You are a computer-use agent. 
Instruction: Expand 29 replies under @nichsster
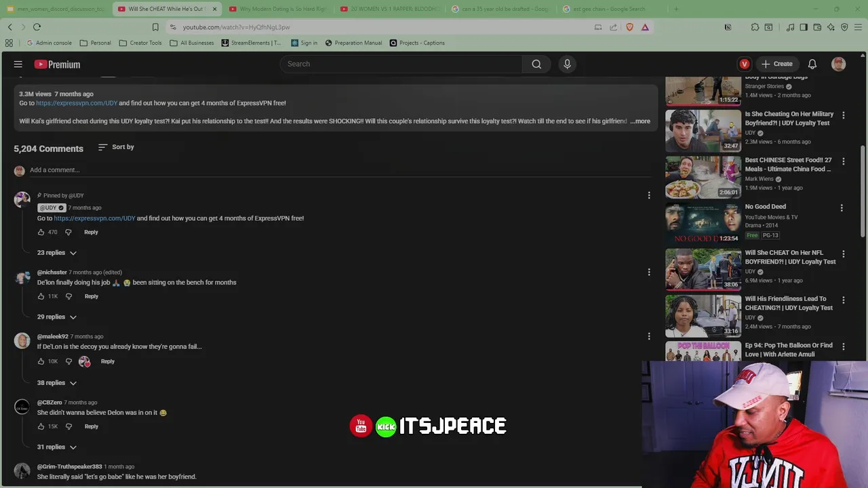pyautogui.click(x=57, y=317)
